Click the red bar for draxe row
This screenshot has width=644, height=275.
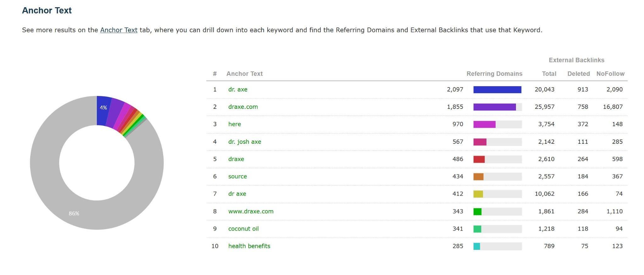(x=479, y=159)
